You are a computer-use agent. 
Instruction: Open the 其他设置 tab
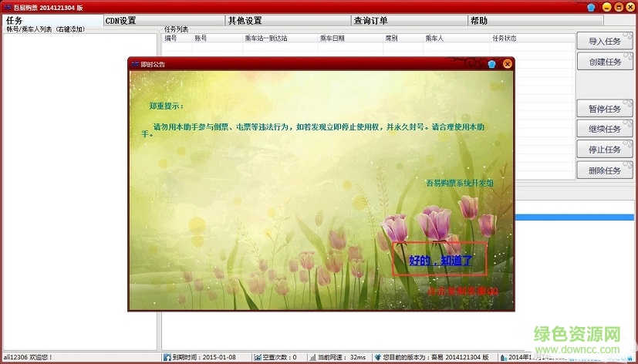287,20
